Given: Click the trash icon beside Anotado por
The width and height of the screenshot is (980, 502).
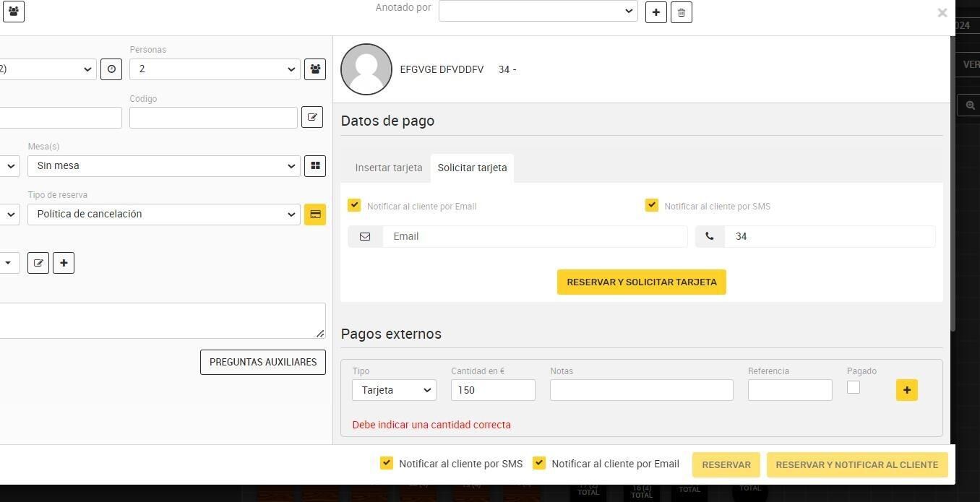Looking at the screenshot, I should click(x=682, y=12).
